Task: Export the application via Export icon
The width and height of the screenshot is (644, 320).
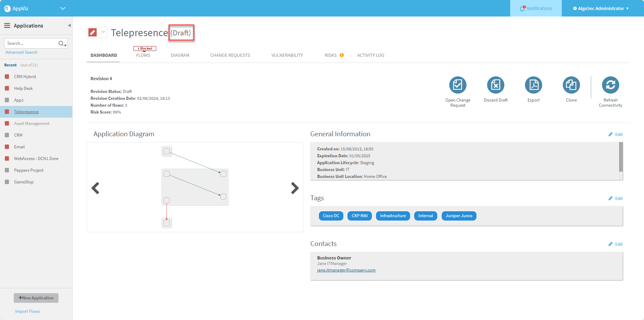Action: (x=533, y=85)
